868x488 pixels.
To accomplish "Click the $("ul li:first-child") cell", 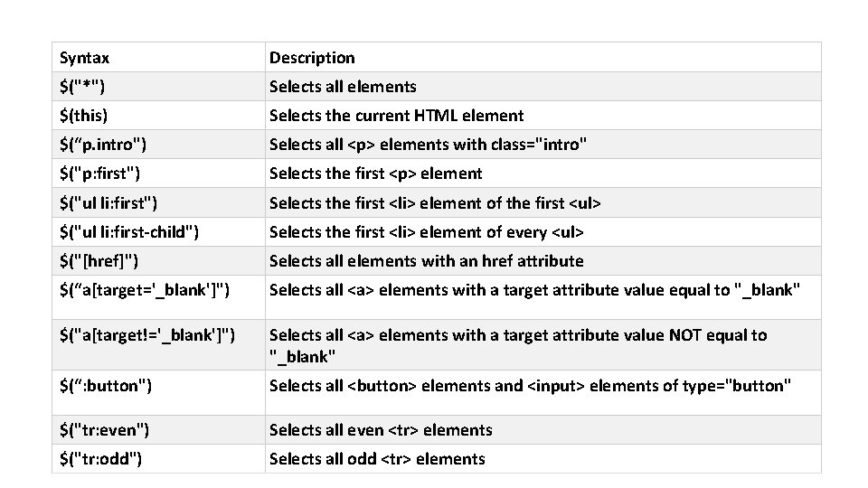I will click(129, 232).
